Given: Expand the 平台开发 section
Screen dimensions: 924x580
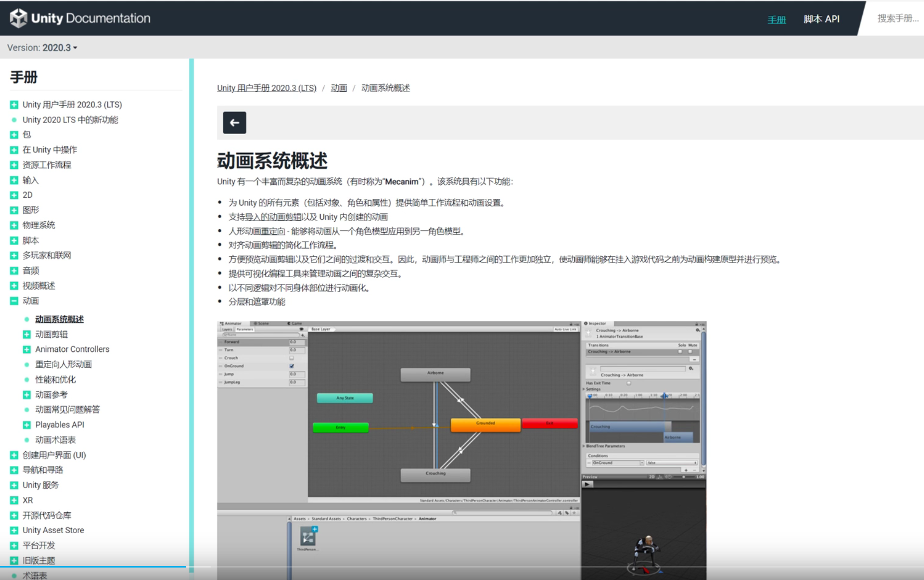Looking at the screenshot, I should click(14, 546).
